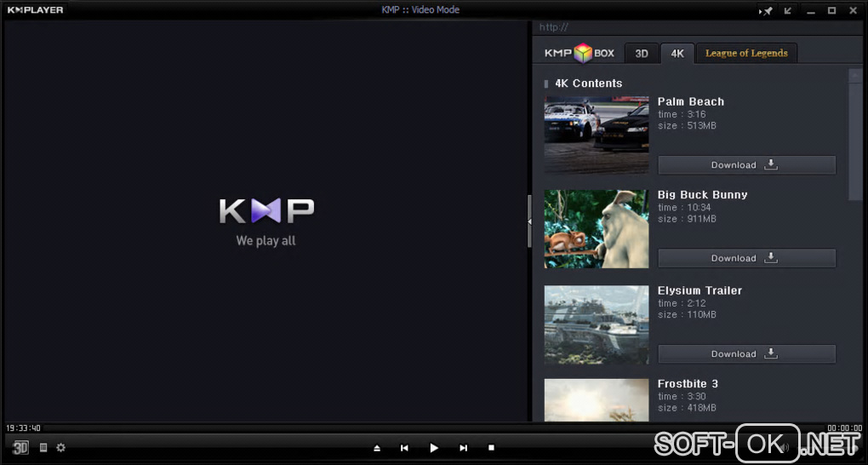Open the League of Legends tab

click(746, 53)
